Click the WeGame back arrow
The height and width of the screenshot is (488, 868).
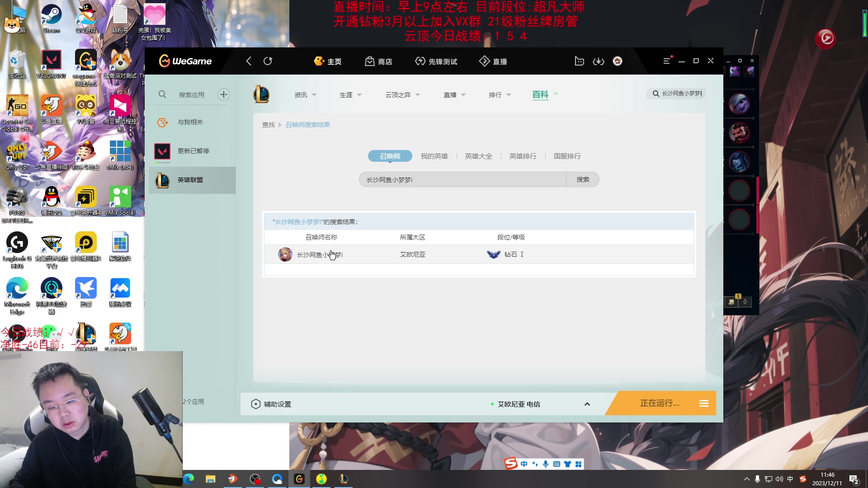[x=249, y=61]
